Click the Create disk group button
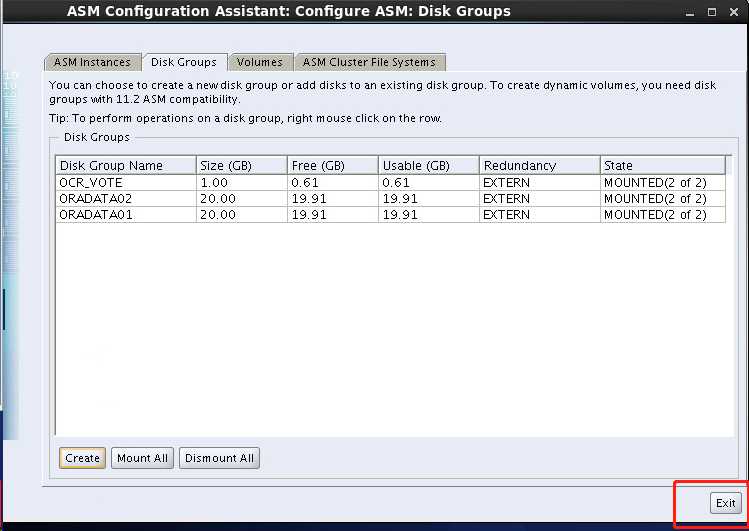The image size is (749, 531). [83, 458]
